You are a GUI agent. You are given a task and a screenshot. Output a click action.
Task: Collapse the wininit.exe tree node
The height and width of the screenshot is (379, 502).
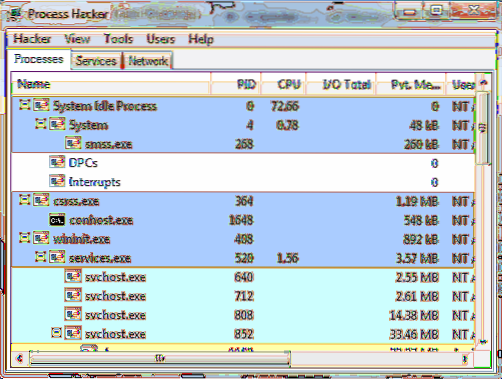(24, 238)
